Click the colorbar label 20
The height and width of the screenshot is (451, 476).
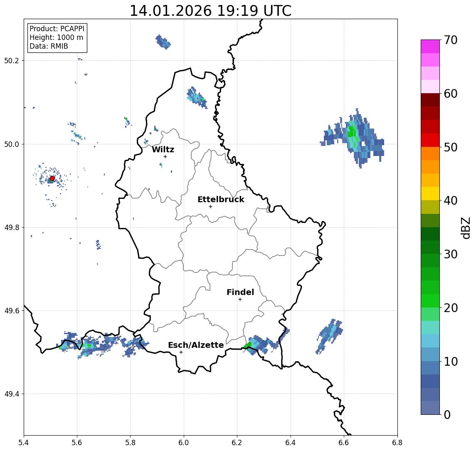tap(451, 308)
